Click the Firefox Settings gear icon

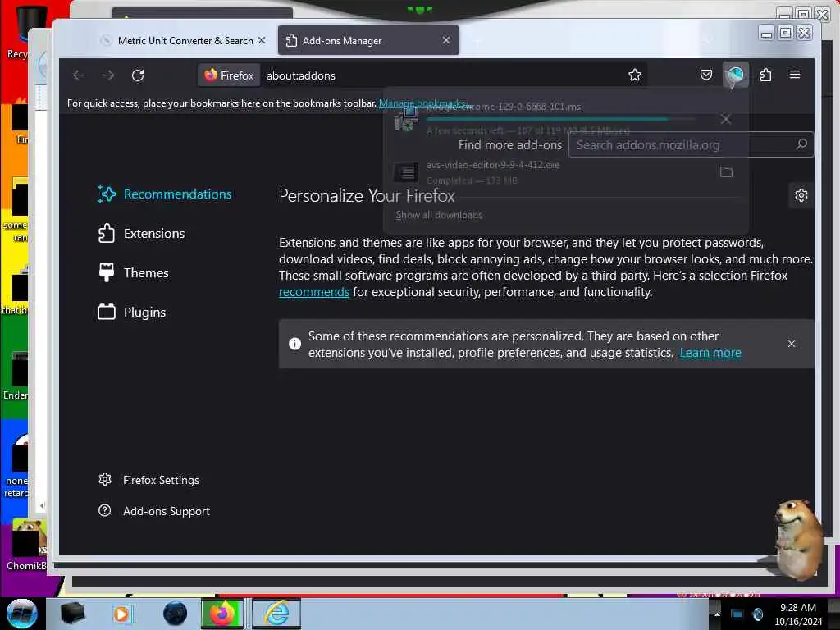(x=105, y=479)
